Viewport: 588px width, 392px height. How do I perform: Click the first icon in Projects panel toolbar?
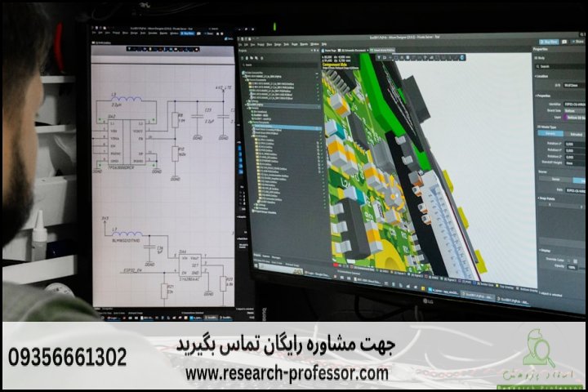(243, 58)
